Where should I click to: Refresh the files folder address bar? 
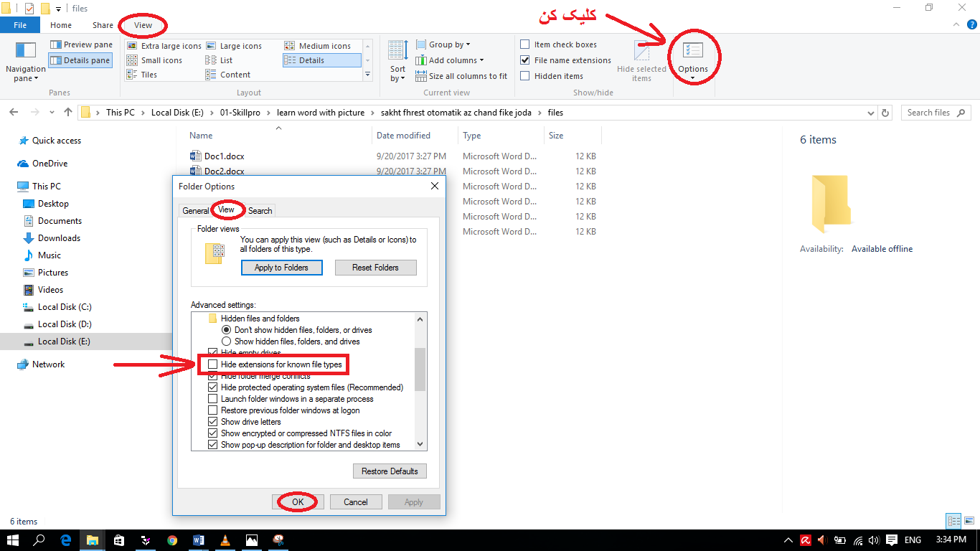885,113
